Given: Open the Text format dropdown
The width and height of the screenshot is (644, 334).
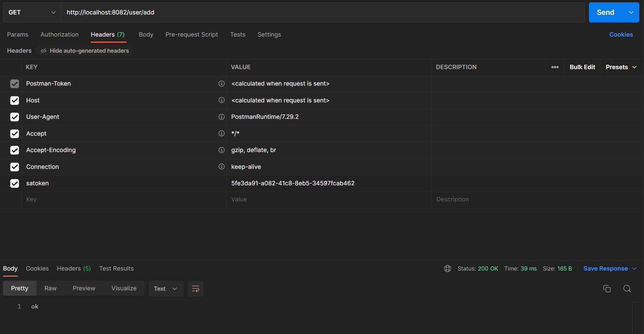Looking at the screenshot, I should tap(166, 289).
